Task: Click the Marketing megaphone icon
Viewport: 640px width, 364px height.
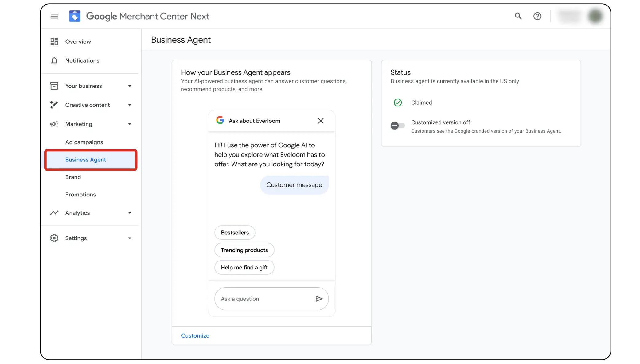Action: click(54, 124)
